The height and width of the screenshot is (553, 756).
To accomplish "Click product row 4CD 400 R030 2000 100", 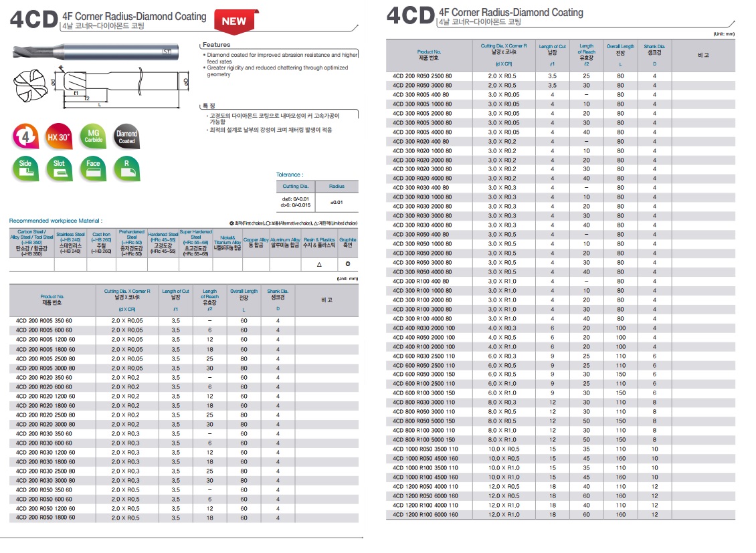I will coord(561,328).
